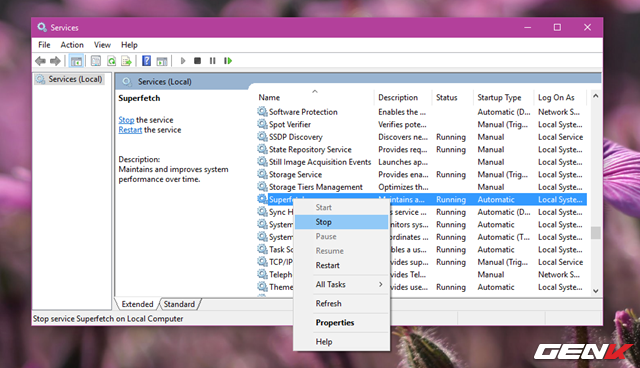
Task: Open the Action menu
Action: coord(72,45)
